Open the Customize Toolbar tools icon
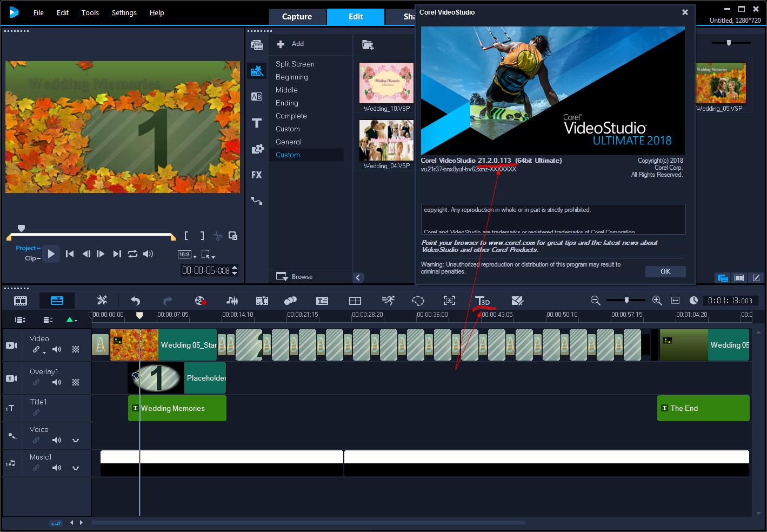This screenshot has width=767, height=532. click(102, 301)
